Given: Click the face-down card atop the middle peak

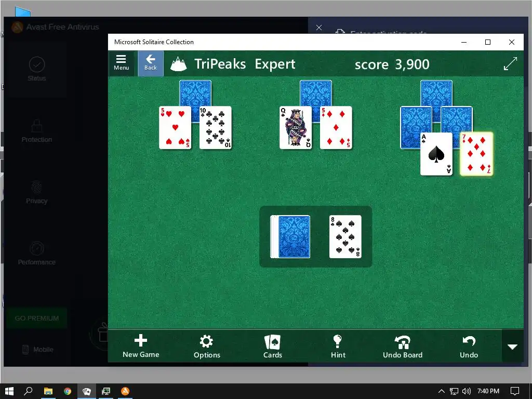Looking at the screenshot, I should click(316, 93).
